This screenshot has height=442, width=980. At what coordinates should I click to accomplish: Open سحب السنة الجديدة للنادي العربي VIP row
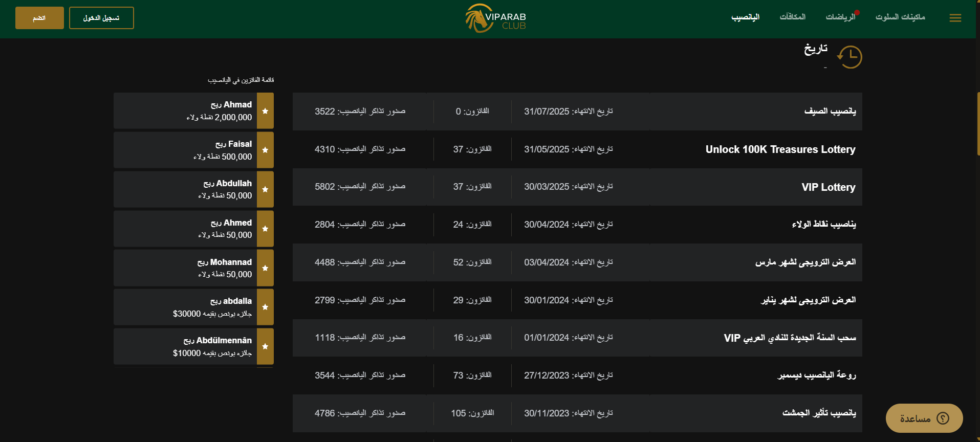pyautogui.click(x=577, y=338)
